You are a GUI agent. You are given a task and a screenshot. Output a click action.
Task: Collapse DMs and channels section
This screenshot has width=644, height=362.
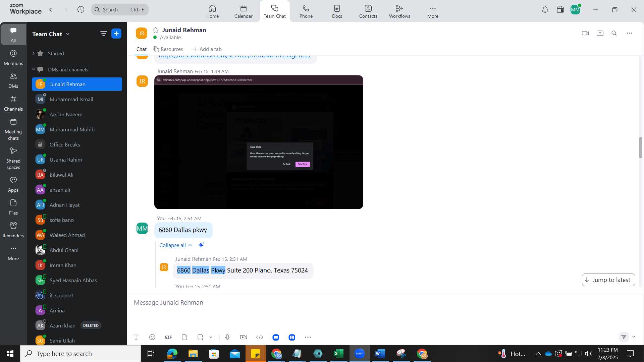(34, 69)
